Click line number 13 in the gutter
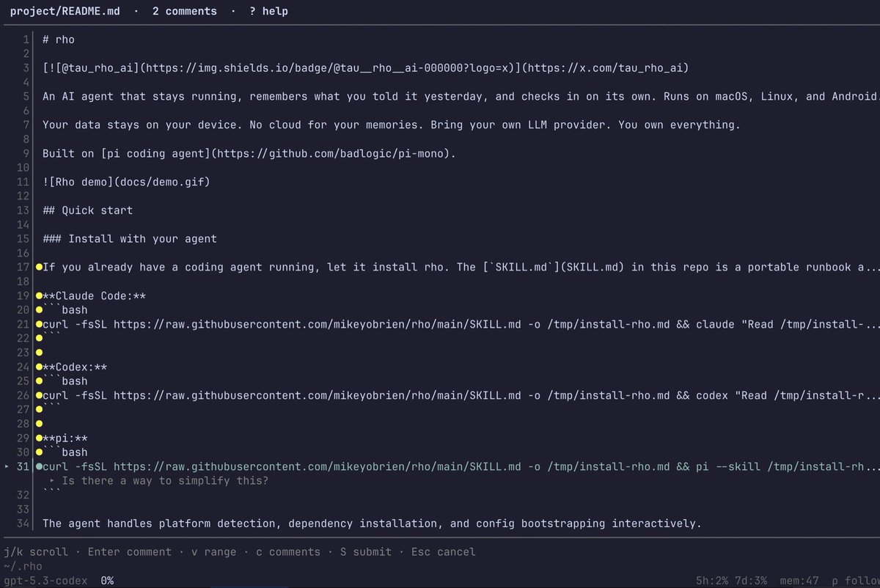Screen dimensions: 880x588 pyautogui.click(x=22, y=210)
